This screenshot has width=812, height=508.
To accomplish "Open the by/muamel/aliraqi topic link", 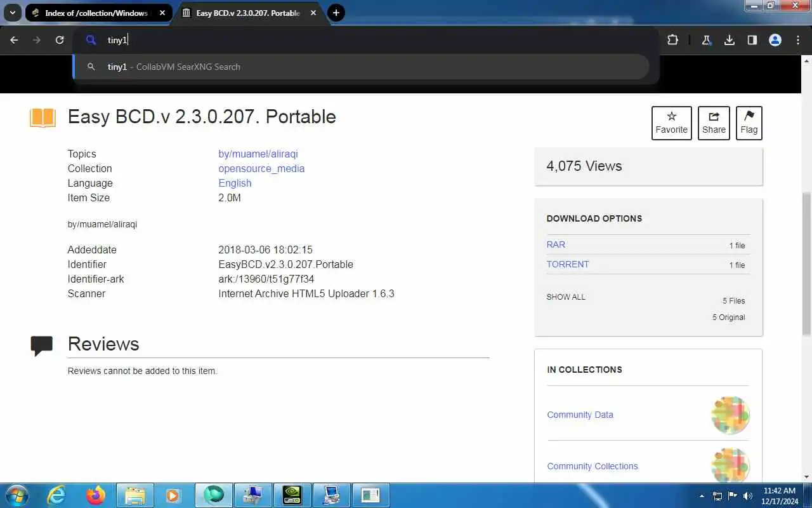I will 258,154.
